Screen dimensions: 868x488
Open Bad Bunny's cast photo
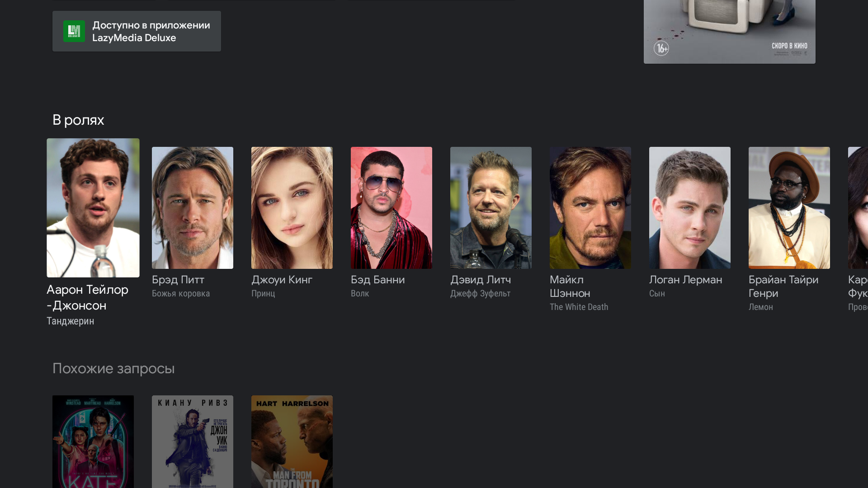392,208
